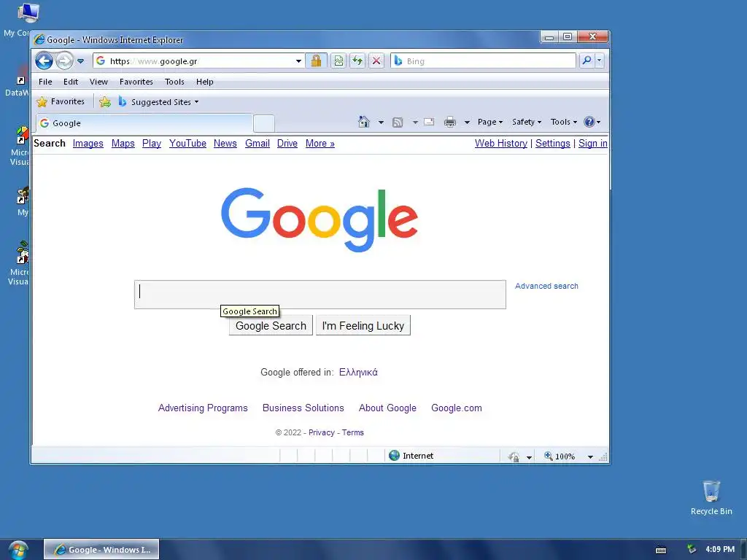Screen dimensions: 747x560
Task: Click the Print icon
Action: tap(449, 122)
